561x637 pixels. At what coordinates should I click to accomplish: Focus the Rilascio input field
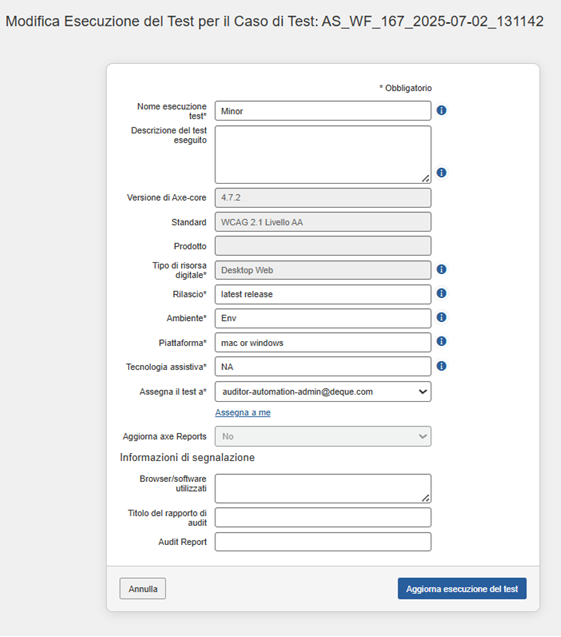point(323,294)
